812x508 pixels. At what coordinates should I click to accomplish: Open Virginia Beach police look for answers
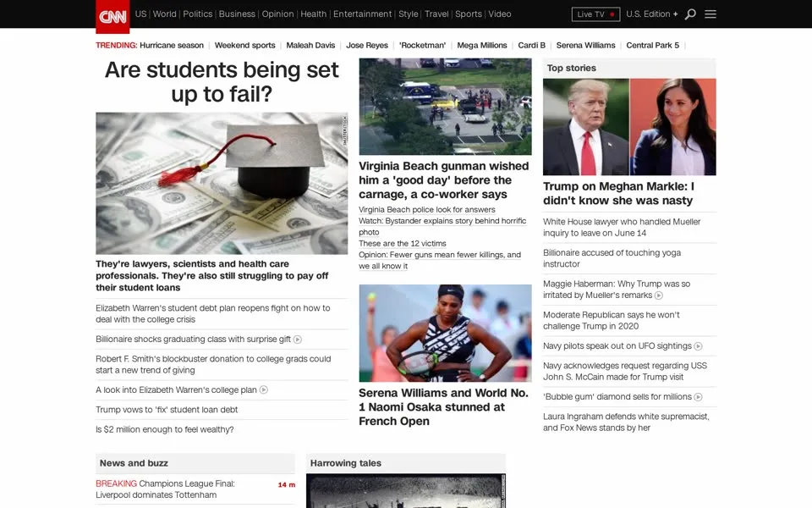(x=426, y=209)
